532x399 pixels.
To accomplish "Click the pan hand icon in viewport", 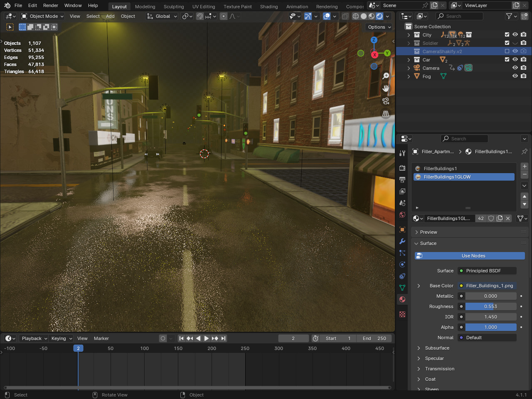I will click(x=386, y=88).
